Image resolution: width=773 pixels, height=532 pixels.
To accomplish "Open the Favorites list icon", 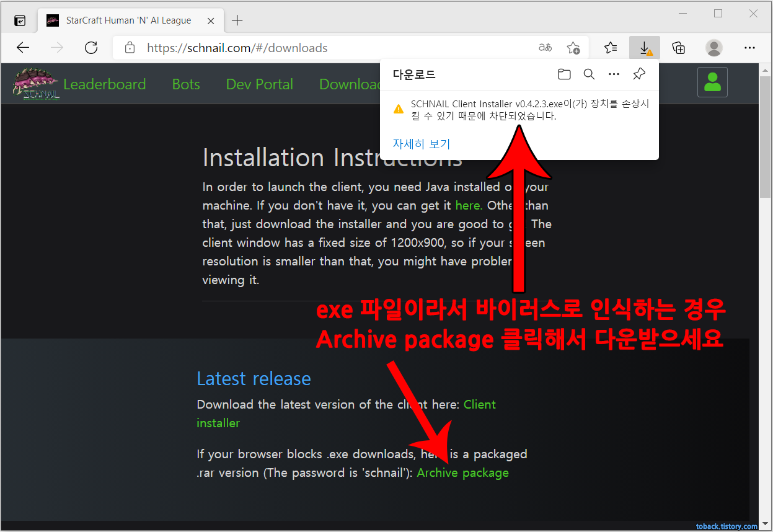I will point(611,48).
